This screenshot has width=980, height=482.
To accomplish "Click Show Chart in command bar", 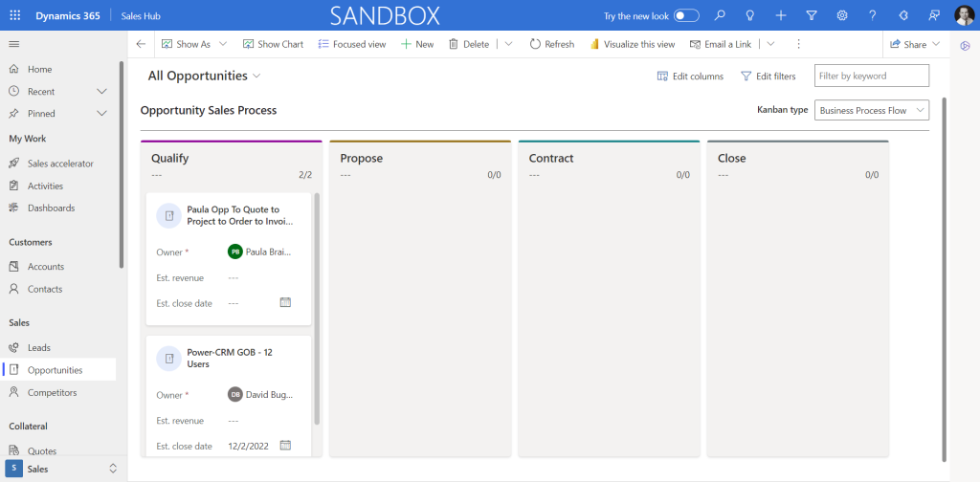I will (273, 44).
